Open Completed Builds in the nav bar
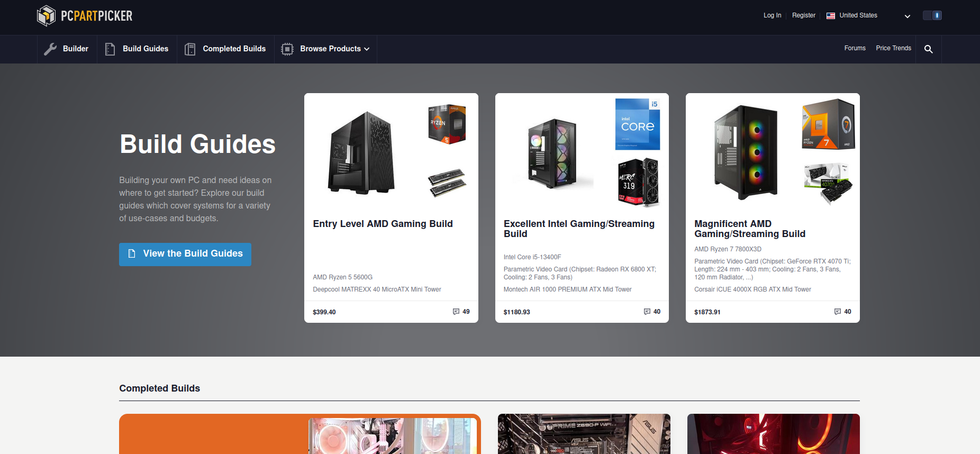Viewport: 980px width, 454px height. pyautogui.click(x=226, y=49)
